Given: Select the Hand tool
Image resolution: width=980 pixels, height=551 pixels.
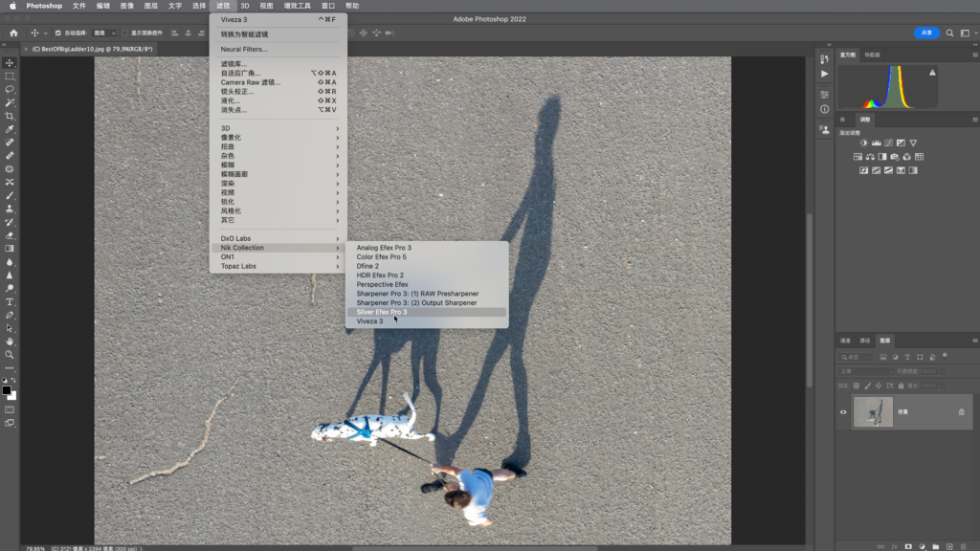Looking at the screenshot, I should (10, 342).
